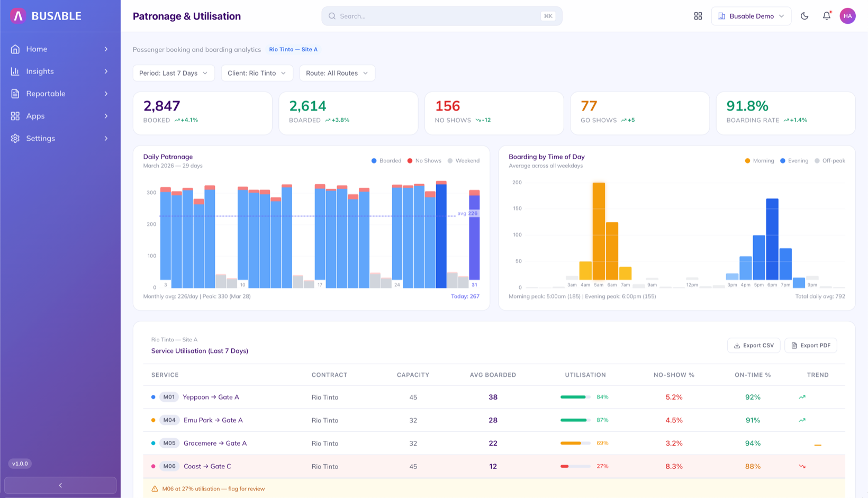The image size is (868, 498).
Task: Click the Settings gear icon
Action: 15,138
